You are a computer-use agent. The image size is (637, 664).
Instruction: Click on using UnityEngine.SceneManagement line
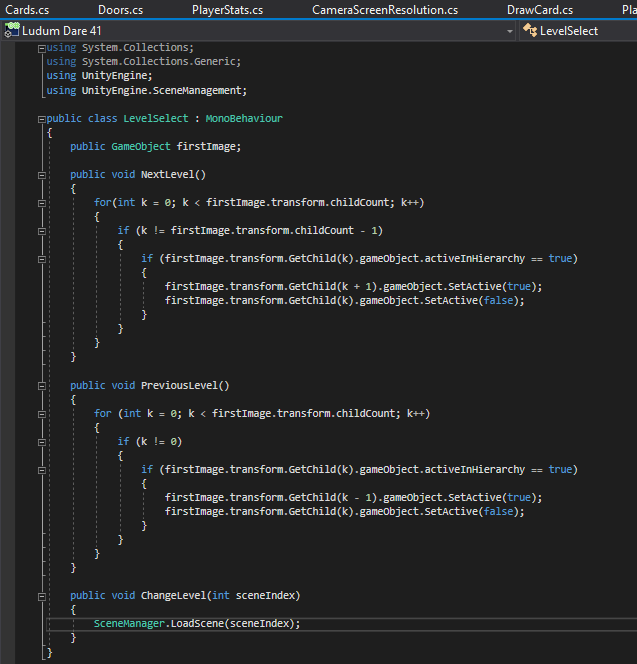[147, 90]
